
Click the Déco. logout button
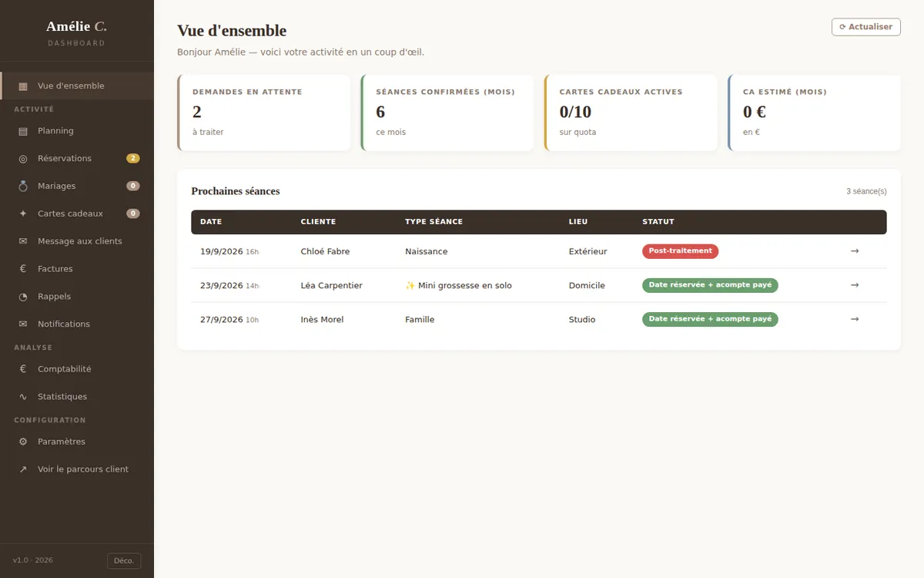click(x=124, y=561)
